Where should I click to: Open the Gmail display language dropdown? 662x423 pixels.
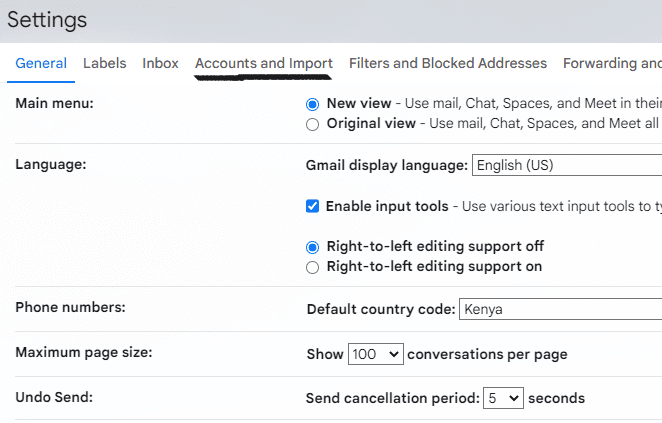(x=567, y=165)
